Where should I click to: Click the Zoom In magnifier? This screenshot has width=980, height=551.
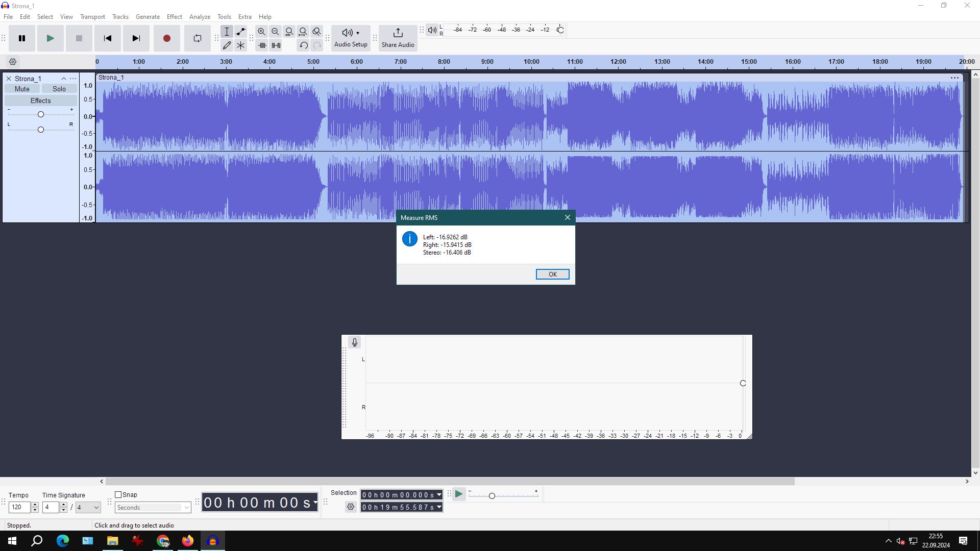[262, 32]
